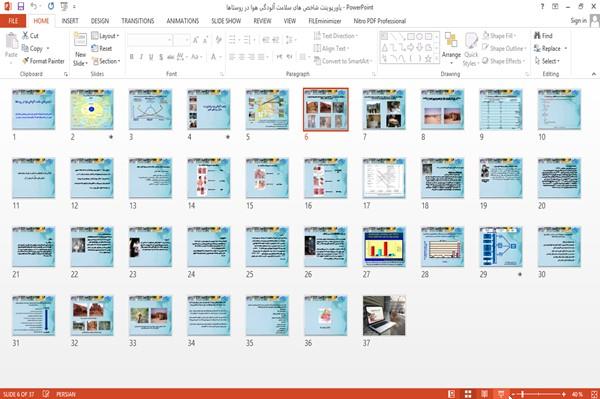Click Fit slide to window icon

point(594,394)
